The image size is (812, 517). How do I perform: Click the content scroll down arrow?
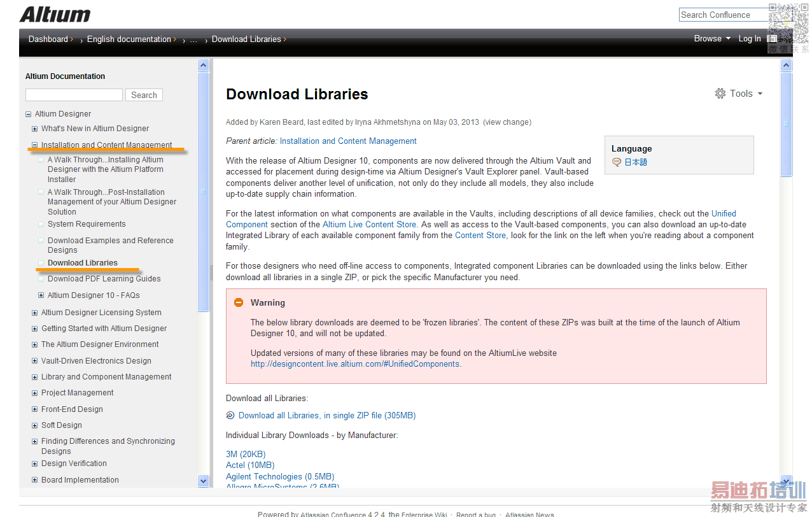point(787,481)
